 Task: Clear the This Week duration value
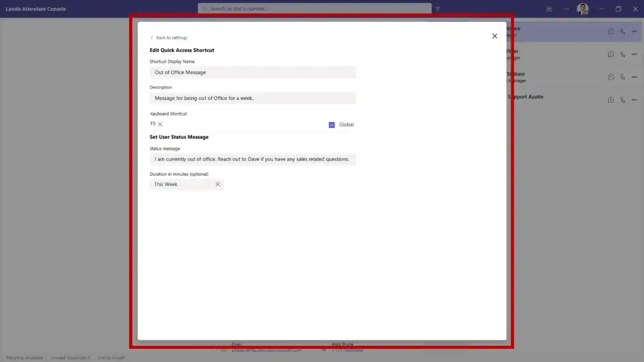coord(218,184)
